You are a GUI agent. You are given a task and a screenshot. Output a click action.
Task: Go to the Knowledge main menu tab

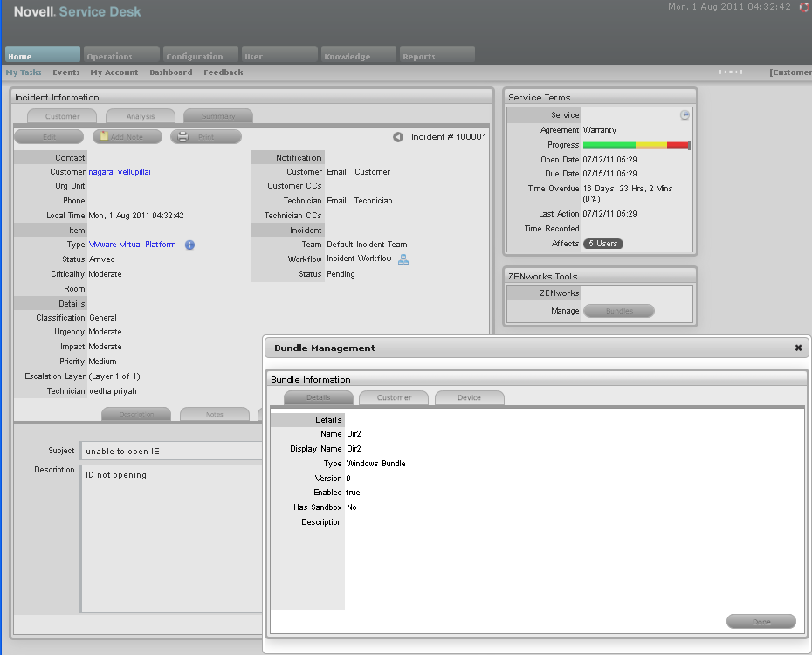pyautogui.click(x=358, y=56)
